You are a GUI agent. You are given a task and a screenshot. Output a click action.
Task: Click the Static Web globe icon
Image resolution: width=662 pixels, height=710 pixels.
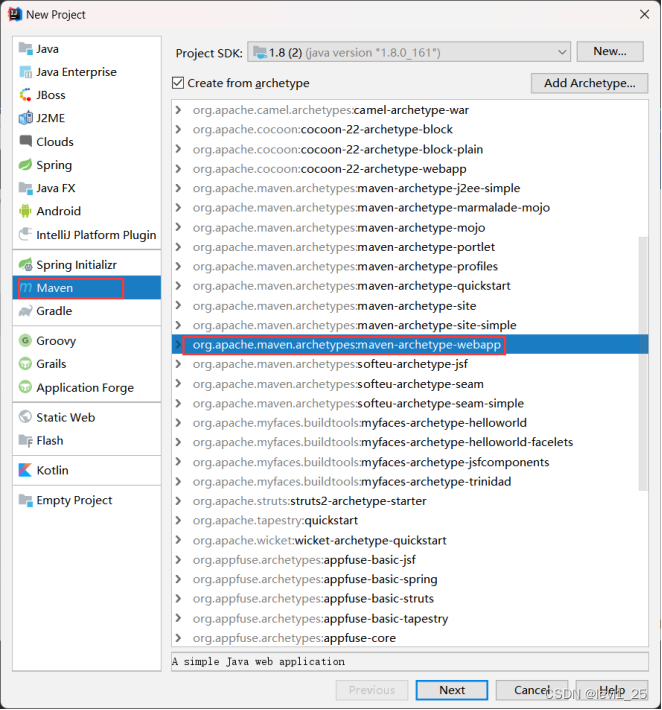[x=25, y=417]
